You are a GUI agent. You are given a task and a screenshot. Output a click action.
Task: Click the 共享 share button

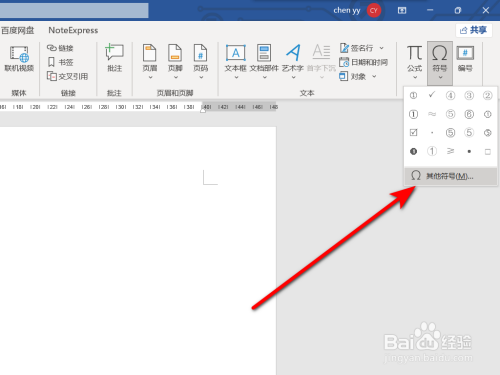tap(474, 30)
